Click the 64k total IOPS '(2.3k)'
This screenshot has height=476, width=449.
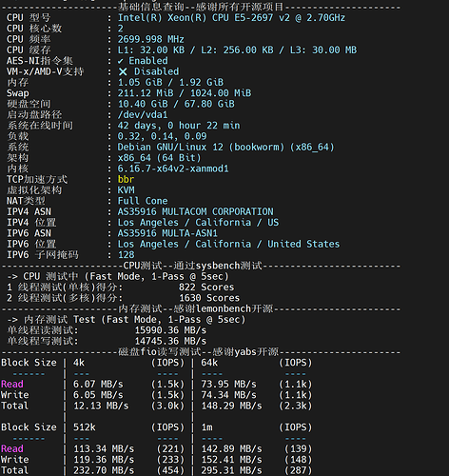pyautogui.click(x=296, y=407)
